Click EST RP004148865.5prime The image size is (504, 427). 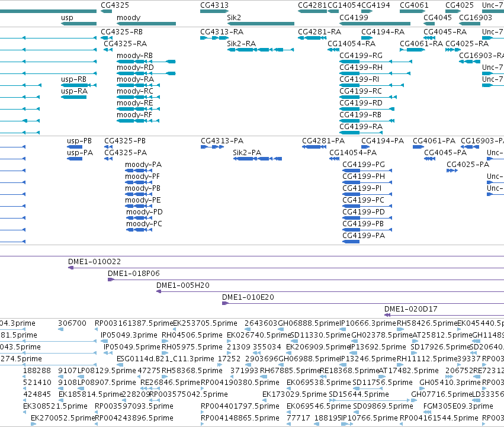pyautogui.click(x=240, y=418)
